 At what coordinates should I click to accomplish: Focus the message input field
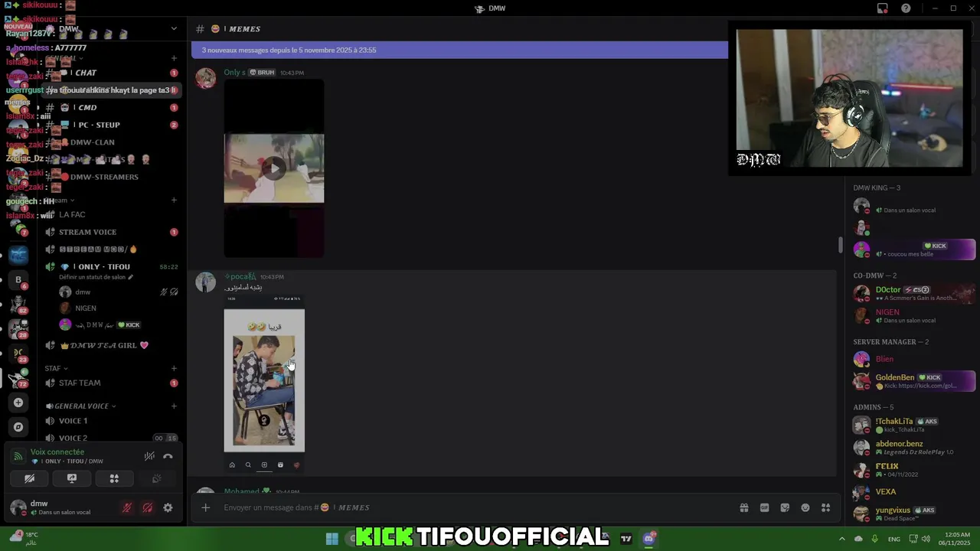click(475, 507)
